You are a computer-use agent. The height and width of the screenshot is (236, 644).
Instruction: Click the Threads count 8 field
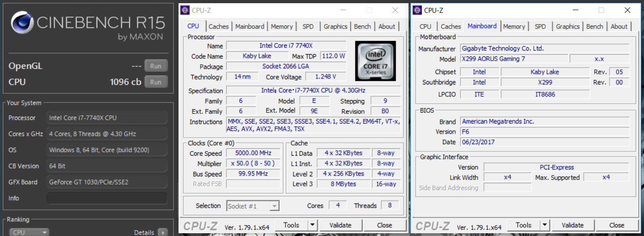(390, 206)
